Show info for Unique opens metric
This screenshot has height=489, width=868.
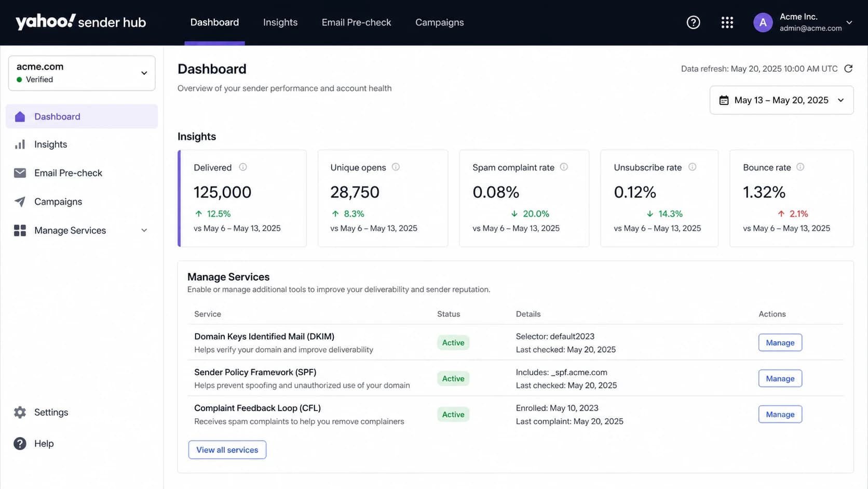[x=396, y=167]
